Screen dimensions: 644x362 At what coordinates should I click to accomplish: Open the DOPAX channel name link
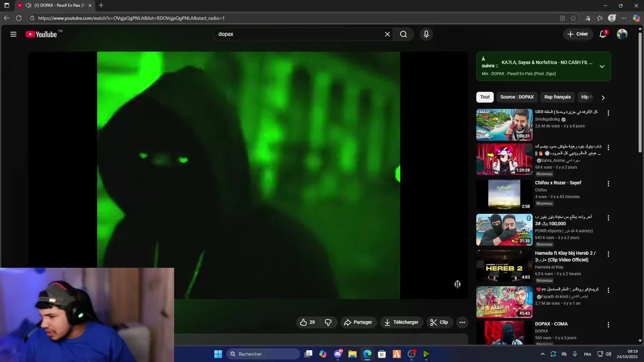[x=541, y=331]
